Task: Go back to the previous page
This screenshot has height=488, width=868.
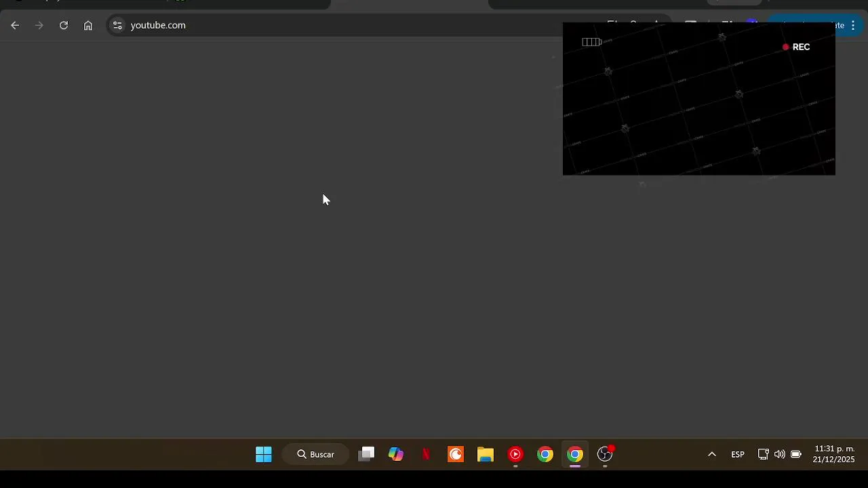Action: [15, 25]
